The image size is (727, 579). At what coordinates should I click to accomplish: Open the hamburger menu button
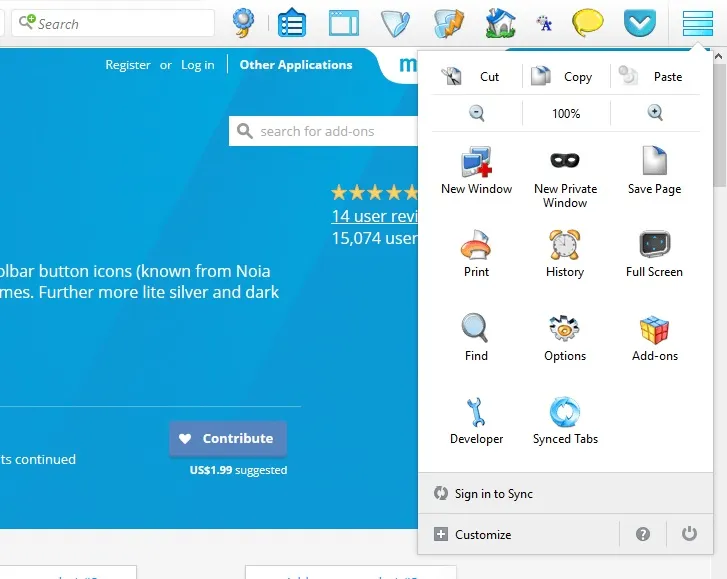[697, 23]
